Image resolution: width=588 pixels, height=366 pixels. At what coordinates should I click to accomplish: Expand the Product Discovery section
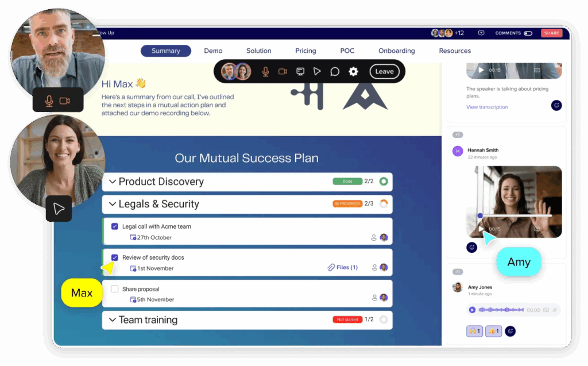[113, 182]
